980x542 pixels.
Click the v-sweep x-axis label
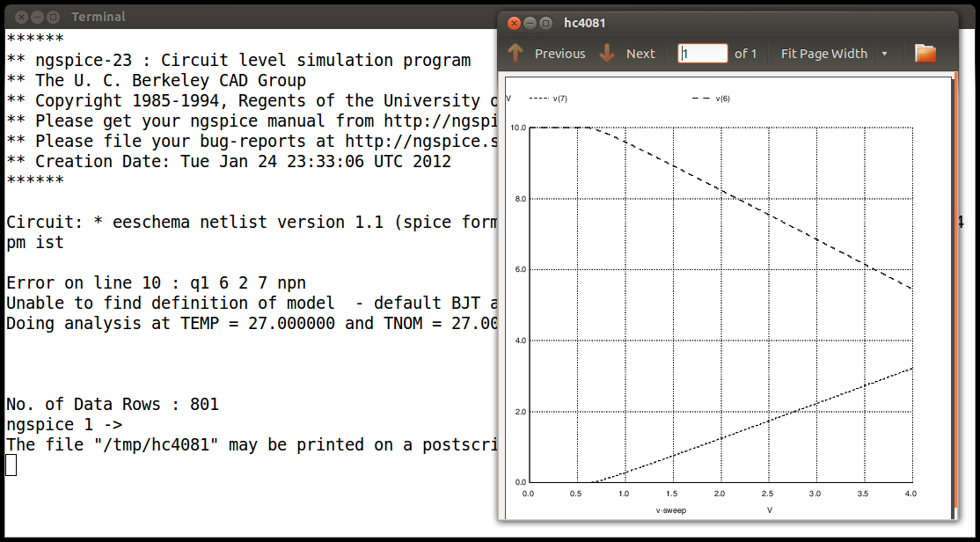[670, 510]
